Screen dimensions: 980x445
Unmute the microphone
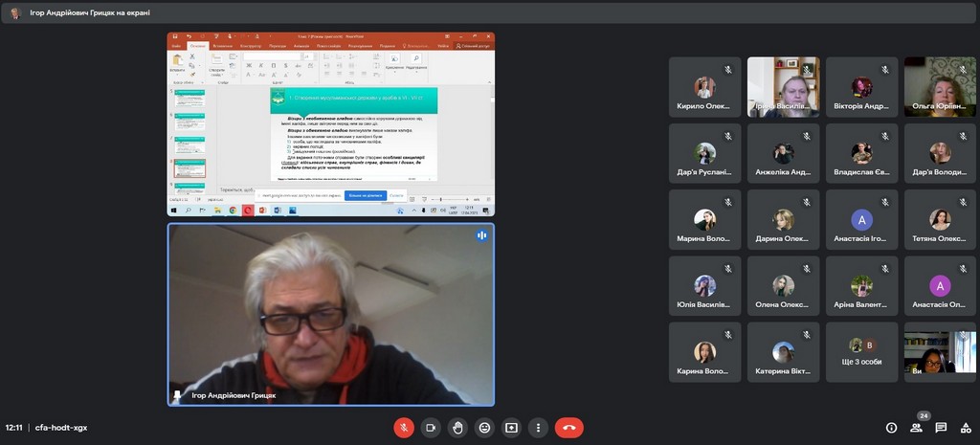pos(404,428)
